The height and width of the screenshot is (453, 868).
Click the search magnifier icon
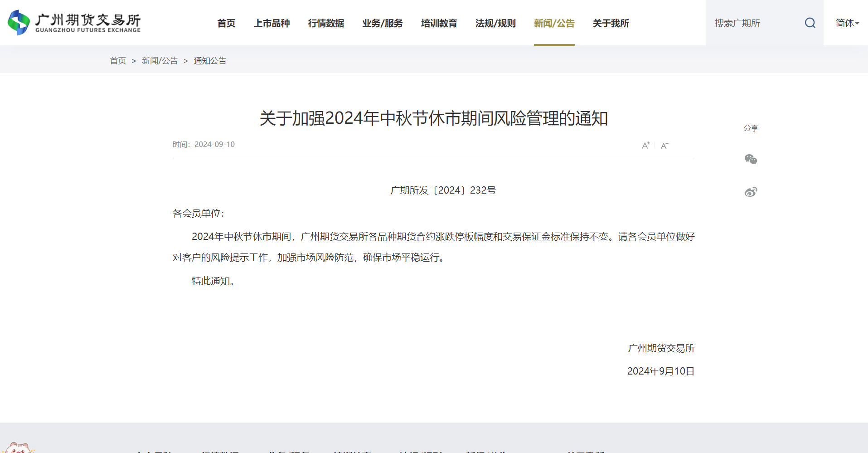click(x=810, y=23)
